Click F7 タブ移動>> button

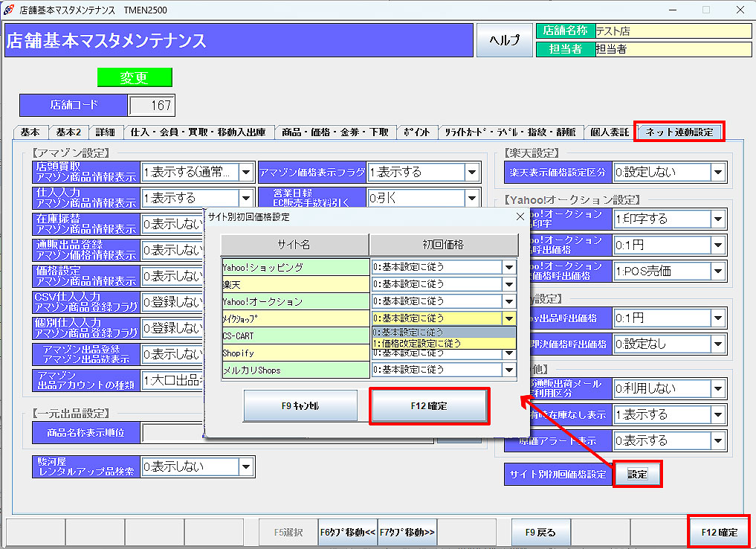pos(407,532)
